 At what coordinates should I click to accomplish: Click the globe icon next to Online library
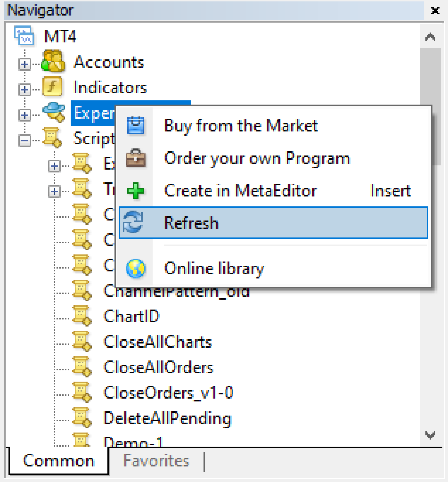[x=135, y=268]
